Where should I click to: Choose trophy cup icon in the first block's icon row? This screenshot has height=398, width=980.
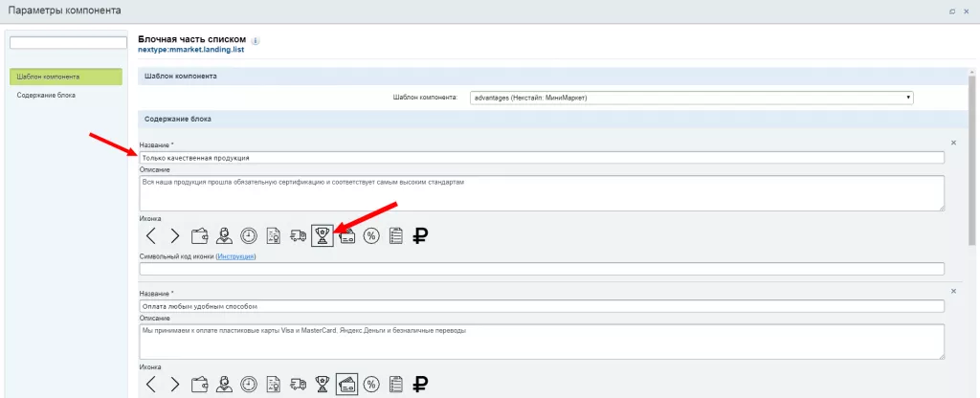tap(323, 235)
